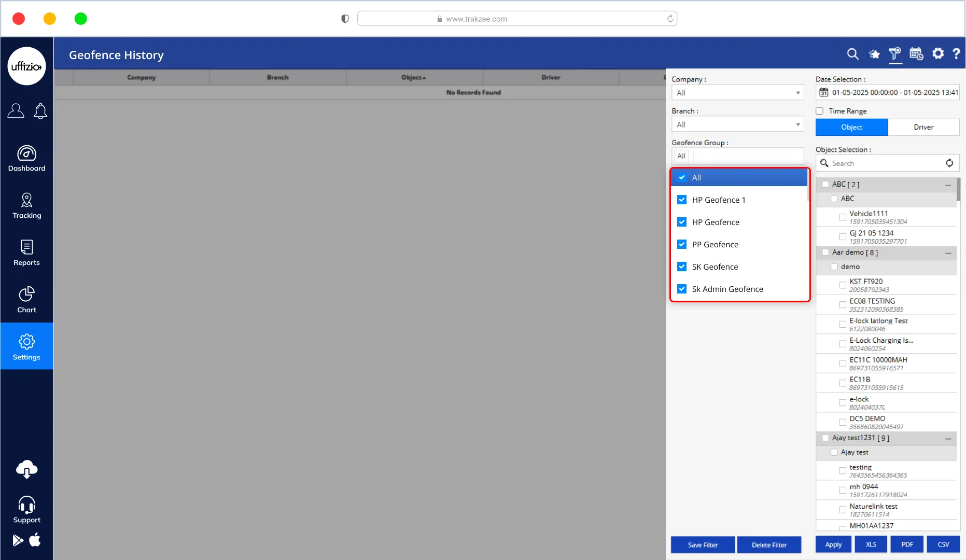Collapse the Aar demo group
This screenshot has height=560, width=966.
pyautogui.click(x=948, y=253)
